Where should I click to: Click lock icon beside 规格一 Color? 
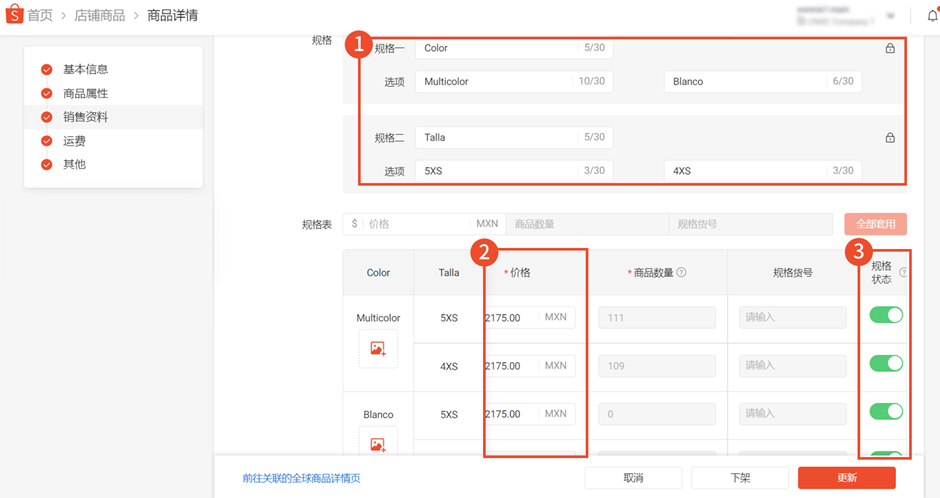(890, 48)
